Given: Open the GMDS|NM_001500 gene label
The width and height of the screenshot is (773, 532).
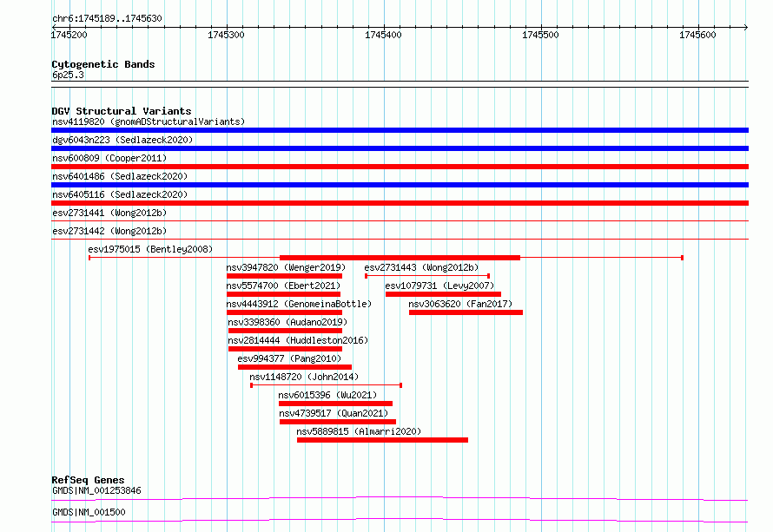Looking at the screenshot, I should (89, 513).
